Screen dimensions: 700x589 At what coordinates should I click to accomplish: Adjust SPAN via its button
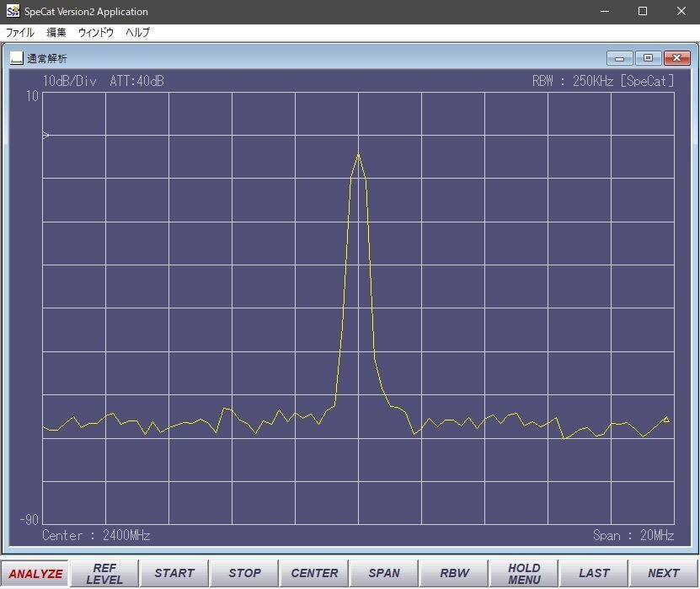click(384, 573)
